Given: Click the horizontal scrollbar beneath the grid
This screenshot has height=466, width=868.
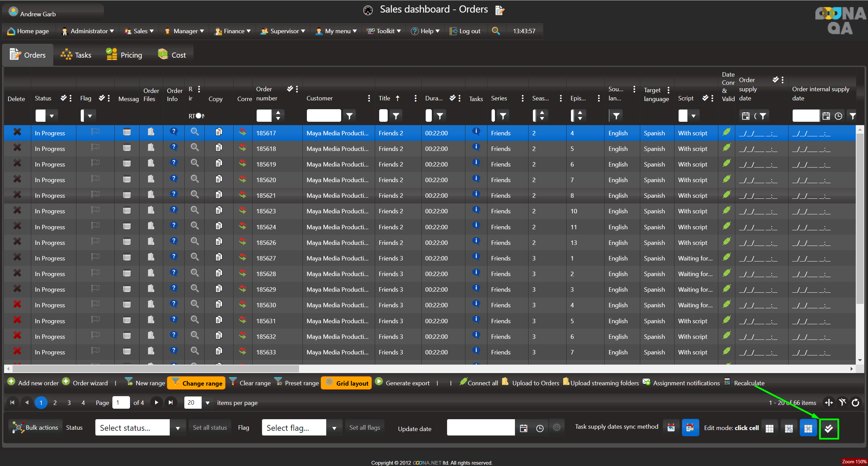Looking at the screenshot, I should tap(156, 369).
